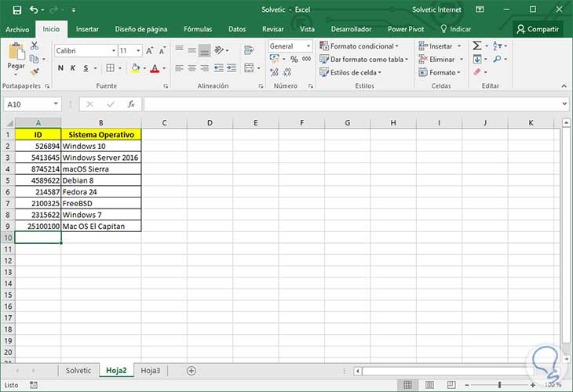Toggle bottom vertical alignment
Screen dimensions: 573x392
click(x=205, y=51)
